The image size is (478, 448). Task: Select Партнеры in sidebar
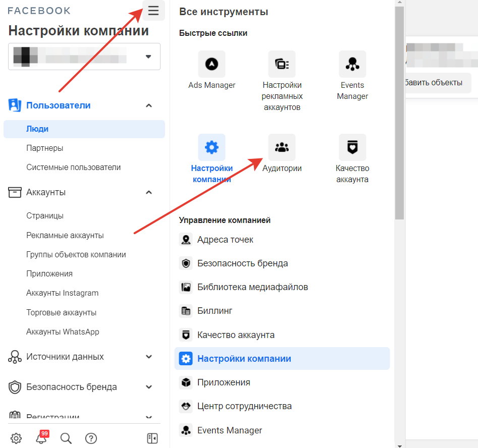point(44,148)
